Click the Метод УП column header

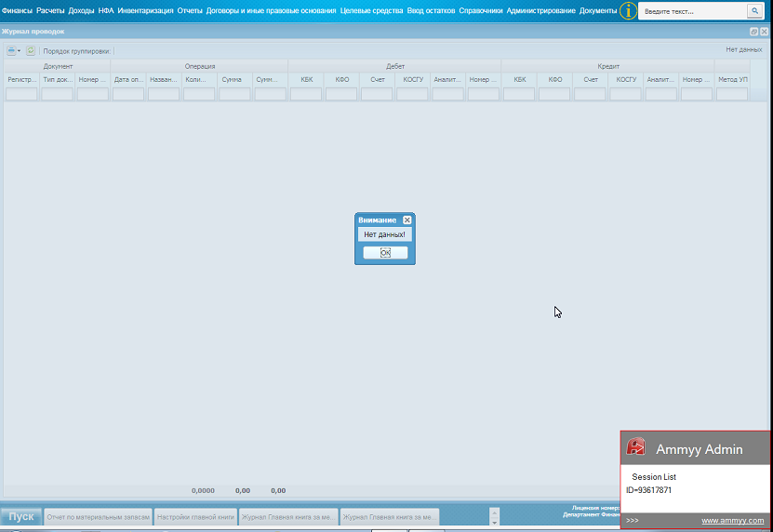(x=732, y=79)
